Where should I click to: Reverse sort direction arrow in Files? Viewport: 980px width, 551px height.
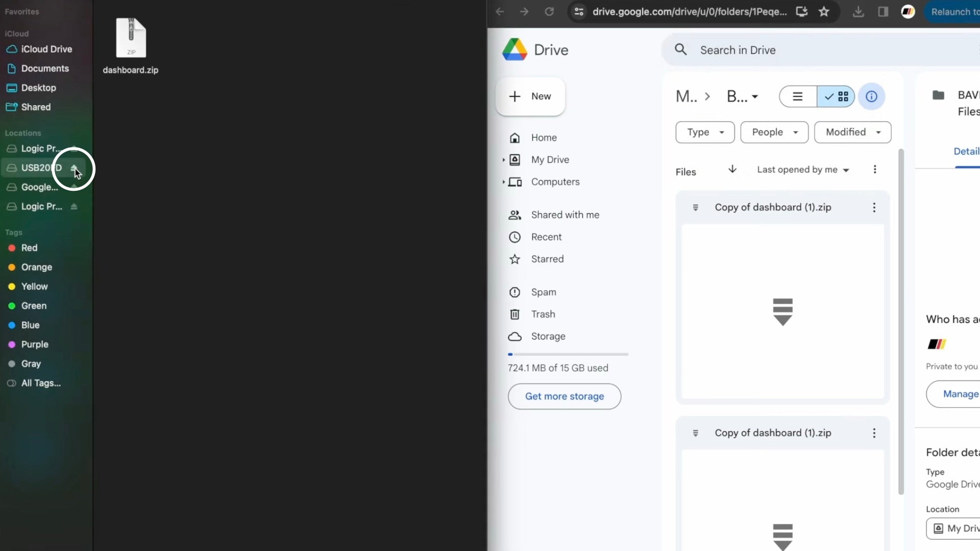[x=732, y=169]
